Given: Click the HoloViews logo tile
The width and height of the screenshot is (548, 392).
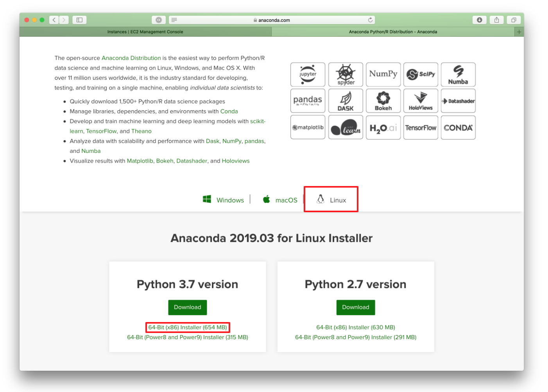Looking at the screenshot, I should (x=421, y=101).
